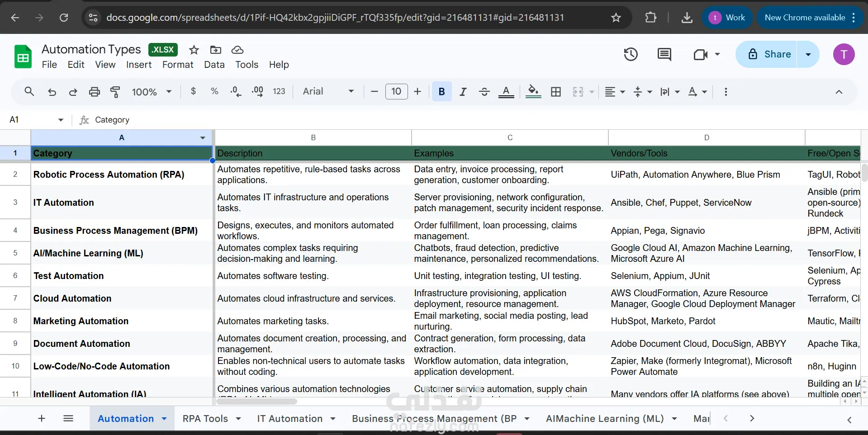Open the Arial font dropdown

coord(328,91)
